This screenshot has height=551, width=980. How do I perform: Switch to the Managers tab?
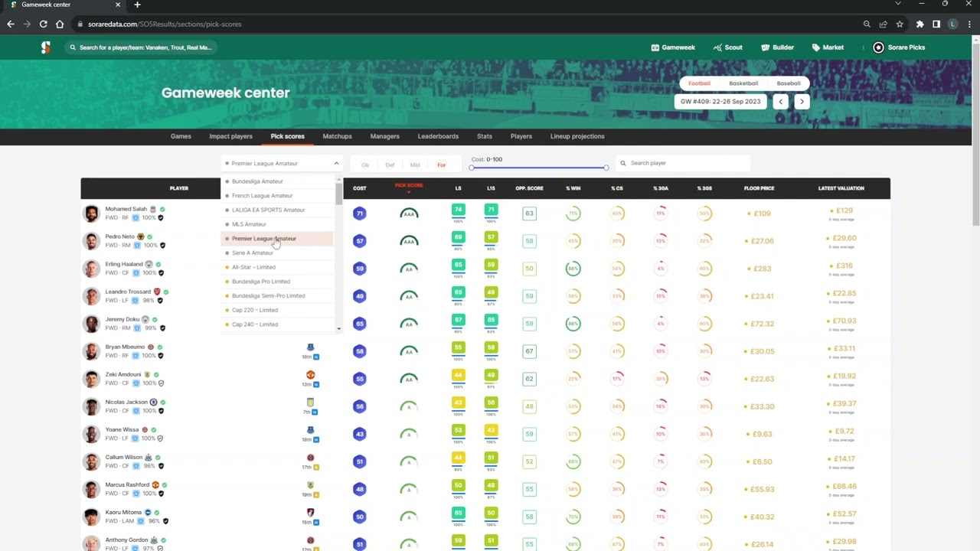pyautogui.click(x=384, y=136)
